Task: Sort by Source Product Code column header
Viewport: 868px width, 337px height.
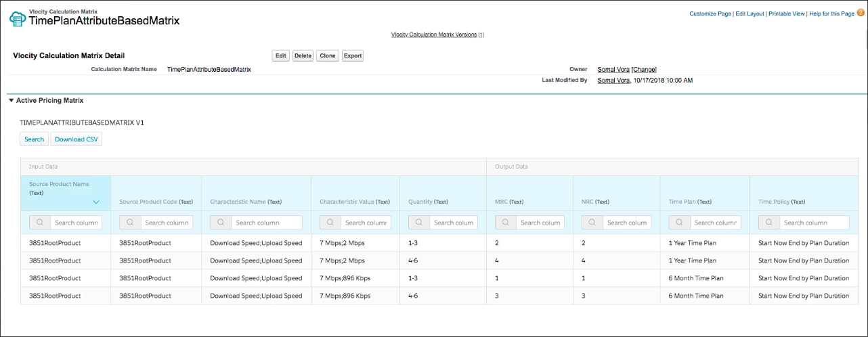Action: (x=156, y=202)
